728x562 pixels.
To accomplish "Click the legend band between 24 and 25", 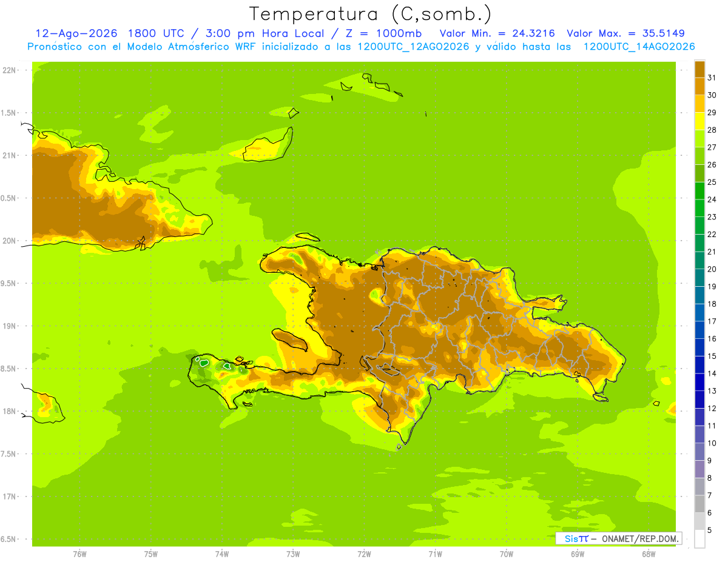I will tap(699, 190).
